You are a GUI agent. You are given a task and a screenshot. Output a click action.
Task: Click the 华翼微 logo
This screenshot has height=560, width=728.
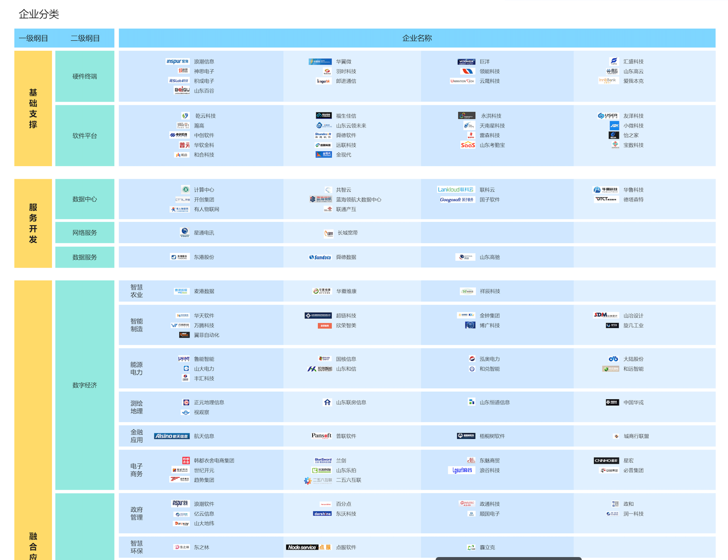[320, 62]
